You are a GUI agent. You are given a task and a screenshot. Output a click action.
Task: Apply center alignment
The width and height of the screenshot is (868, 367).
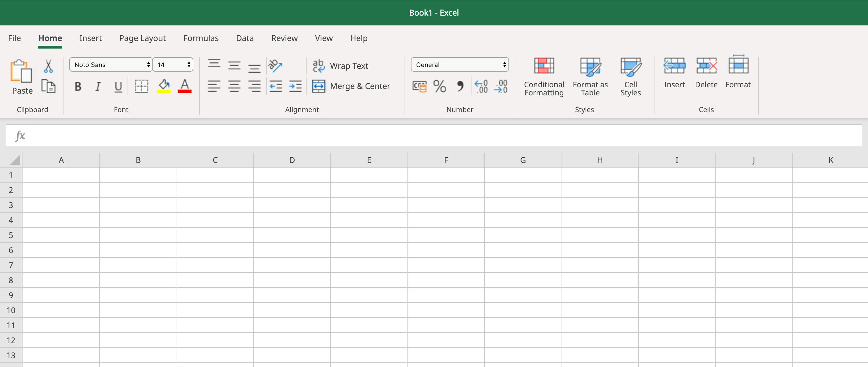pyautogui.click(x=234, y=86)
